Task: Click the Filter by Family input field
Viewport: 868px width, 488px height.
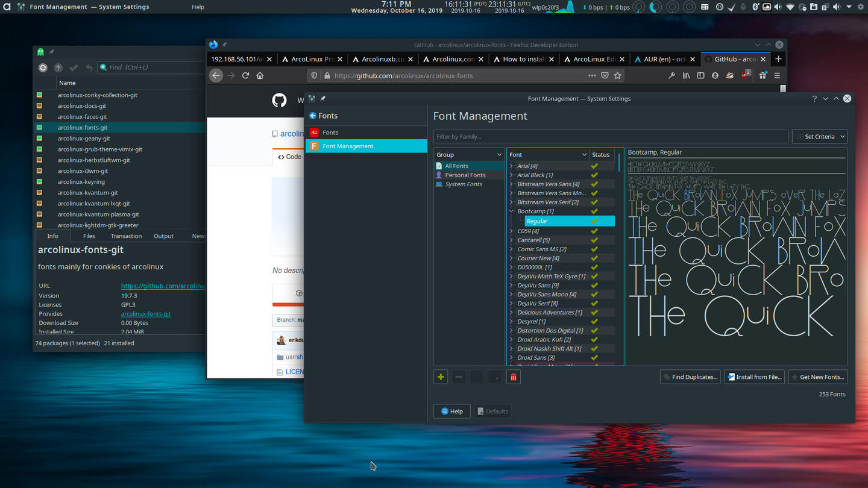Action: (x=611, y=137)
